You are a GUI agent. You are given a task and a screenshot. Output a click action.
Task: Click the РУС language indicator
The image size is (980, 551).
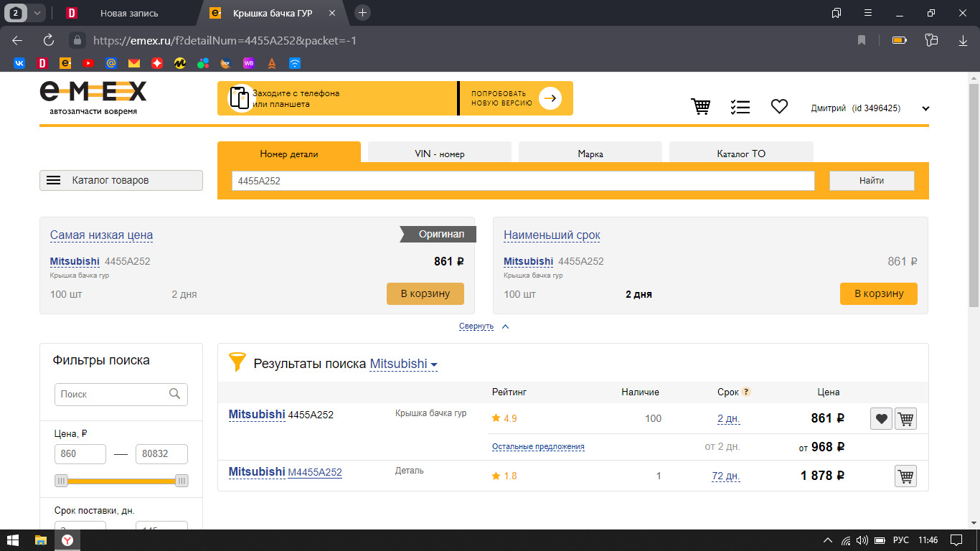coord(901,540)
